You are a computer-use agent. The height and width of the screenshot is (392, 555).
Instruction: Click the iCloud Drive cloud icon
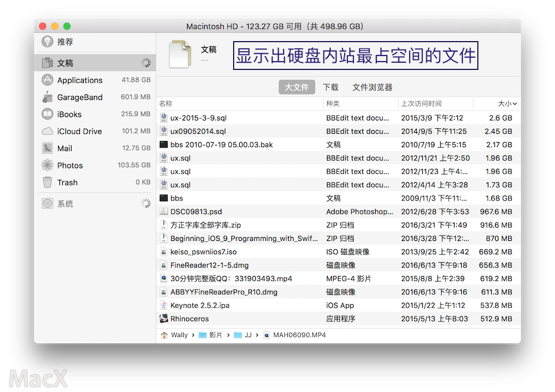tap(47, 132)
